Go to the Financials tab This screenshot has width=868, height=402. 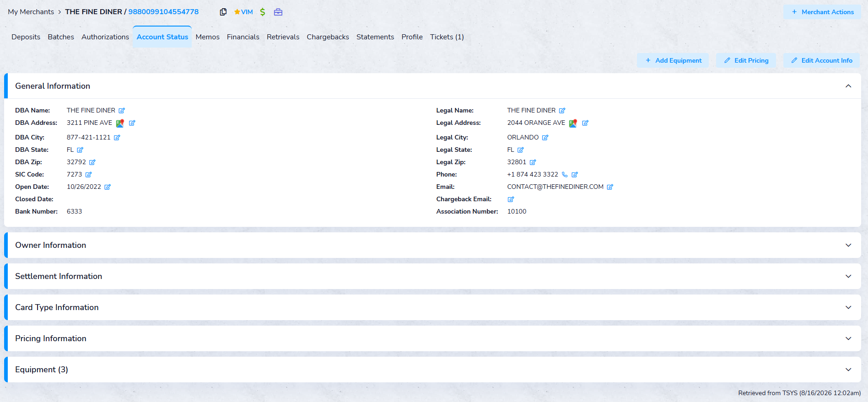point(243,37)
